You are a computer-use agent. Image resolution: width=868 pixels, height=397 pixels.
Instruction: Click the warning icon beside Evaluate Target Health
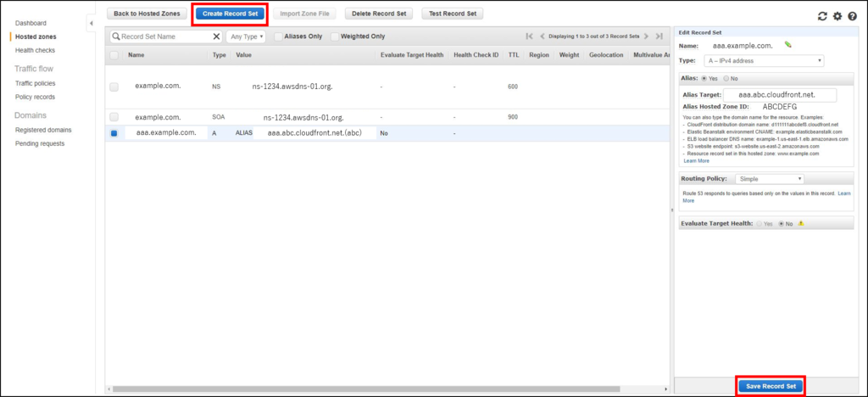pyautogui.click(x=800, y=224)
